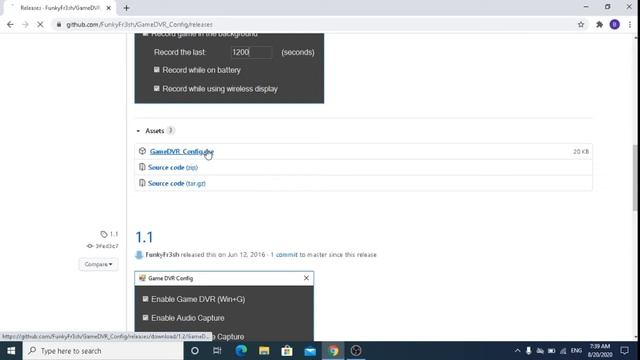The image size is (640, 360).
Task: Show hidden system tray icons
Action: [517, 351]
